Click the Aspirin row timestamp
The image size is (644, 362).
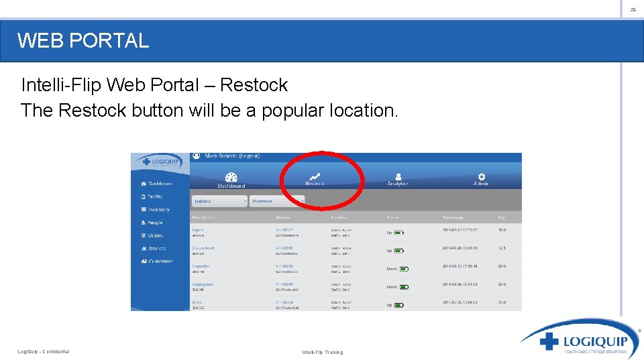(x=460, y=230)
